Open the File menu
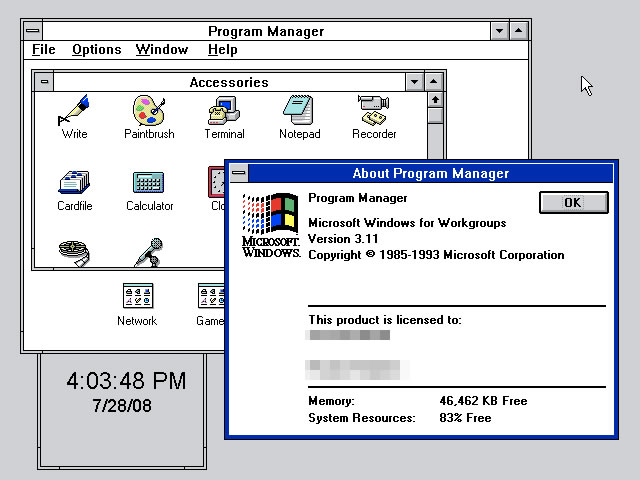This screenshot has width=640, height=480. 43,50
